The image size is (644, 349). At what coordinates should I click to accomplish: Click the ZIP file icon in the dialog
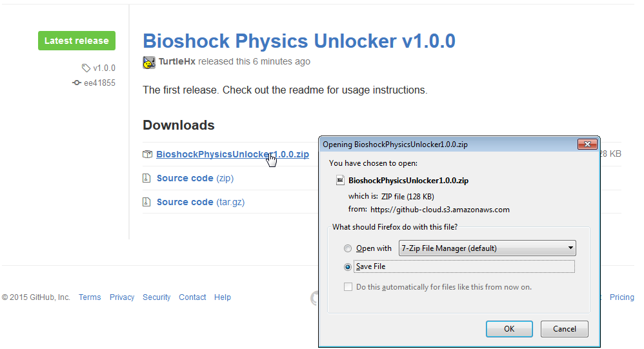tap(340, 181)
